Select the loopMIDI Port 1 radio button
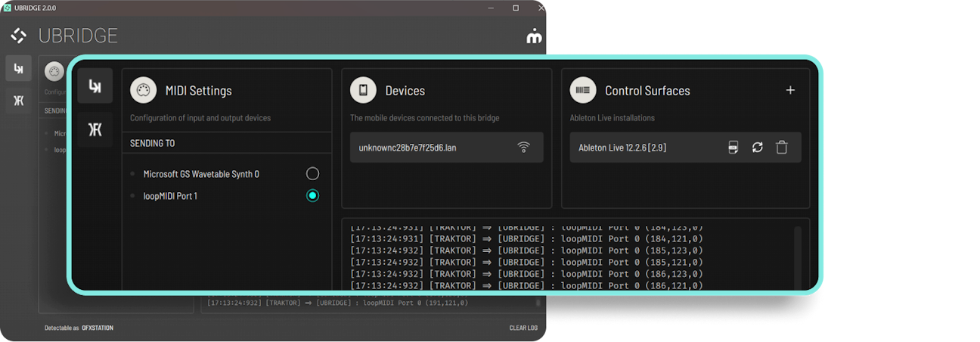Image resolution: width=980 pixels, height=342 pixels. (312, 196)
